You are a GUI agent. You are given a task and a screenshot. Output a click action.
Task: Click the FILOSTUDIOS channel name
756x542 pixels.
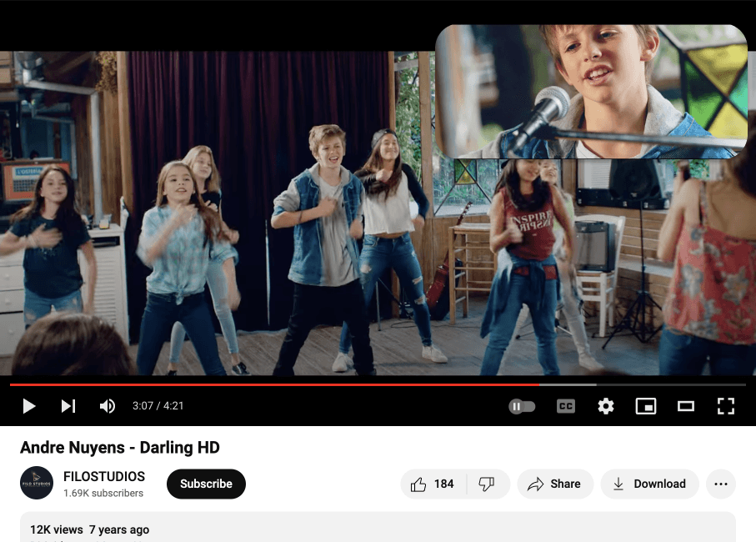[104, 477]
